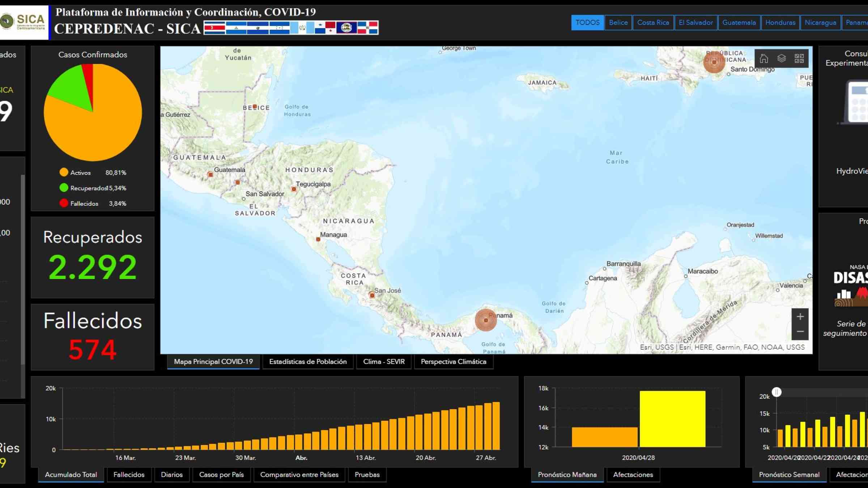Open the NASA Disasters logo thumbnail

point(851,286)
